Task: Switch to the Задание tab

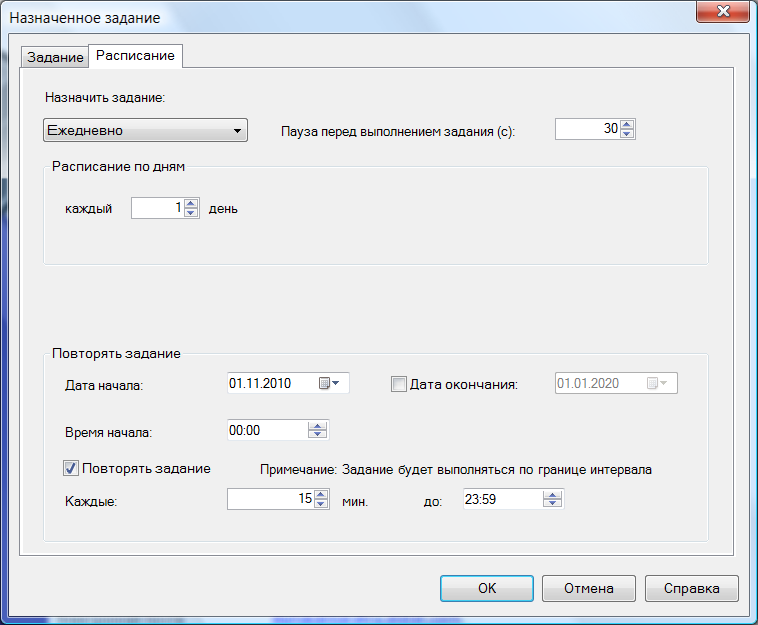Action: [x=55, y=57]
